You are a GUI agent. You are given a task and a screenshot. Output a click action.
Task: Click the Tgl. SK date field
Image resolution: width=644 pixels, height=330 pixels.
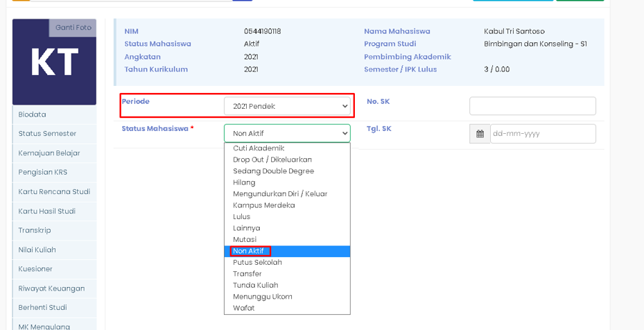tap(542, 134)
